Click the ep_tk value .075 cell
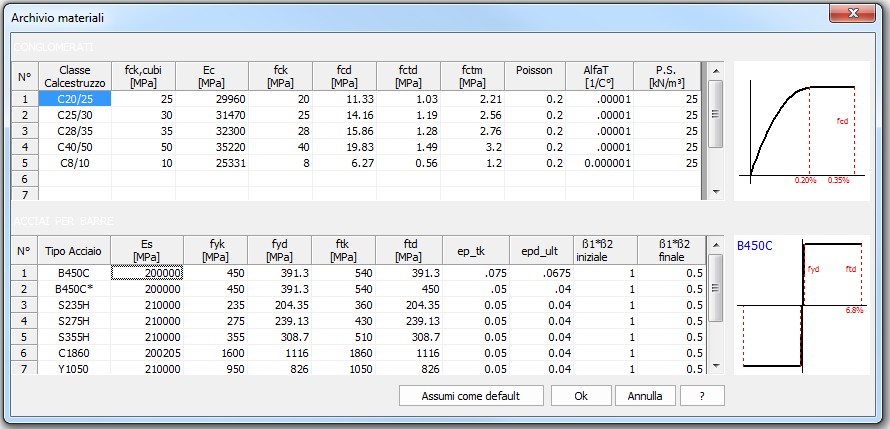 tap(476, 273)
